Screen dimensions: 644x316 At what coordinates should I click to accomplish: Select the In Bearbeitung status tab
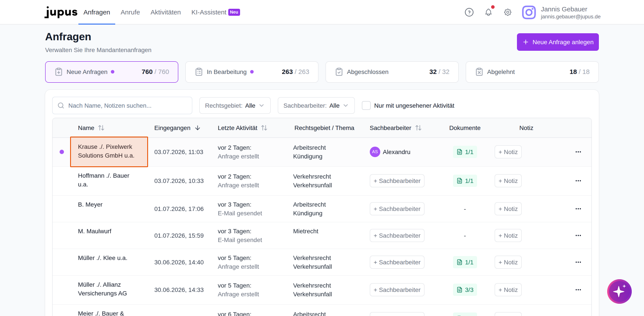252,72
